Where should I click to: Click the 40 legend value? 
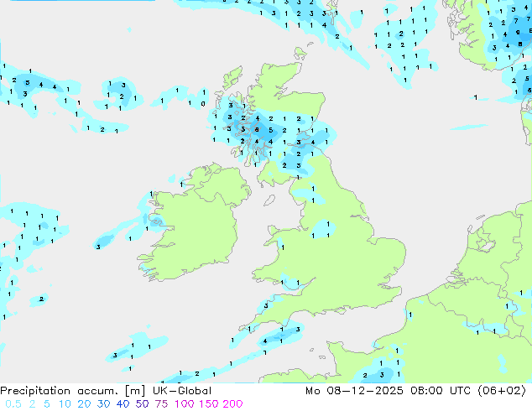click(x=123, y=404)
